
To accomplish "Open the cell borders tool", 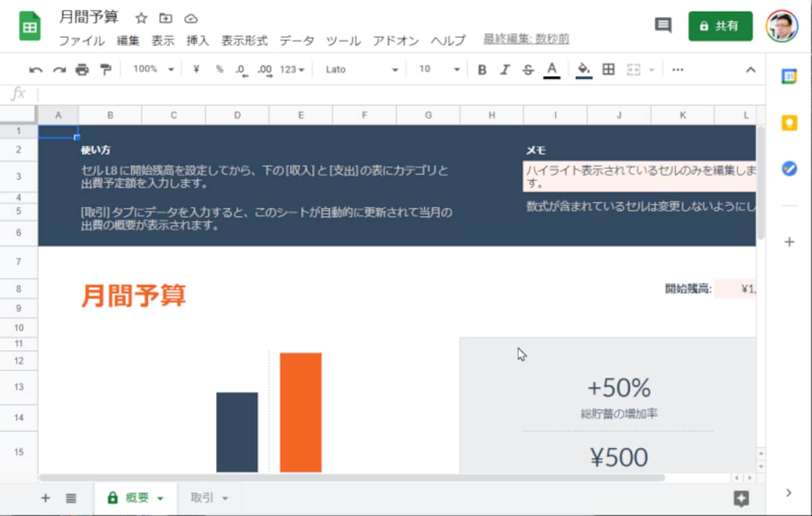I will coord(608,69).
